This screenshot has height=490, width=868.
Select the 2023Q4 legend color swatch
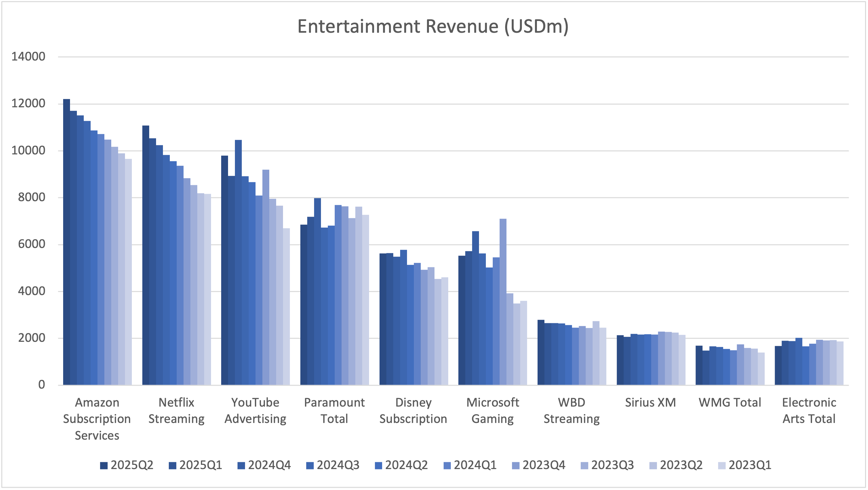click(x=516, y=465)
